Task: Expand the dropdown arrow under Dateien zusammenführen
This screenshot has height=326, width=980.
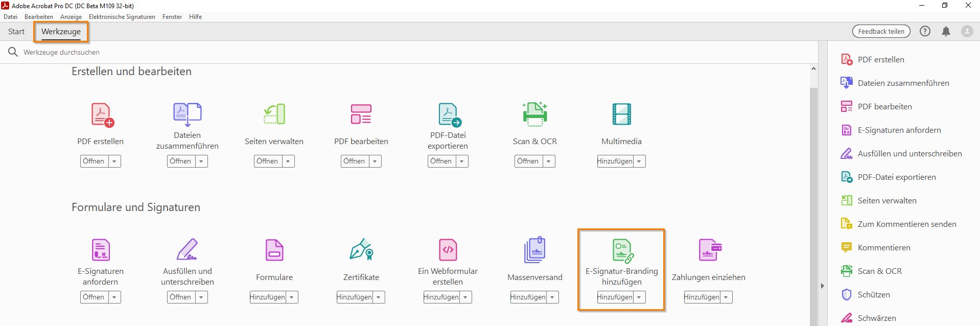Action: (201, 161)
